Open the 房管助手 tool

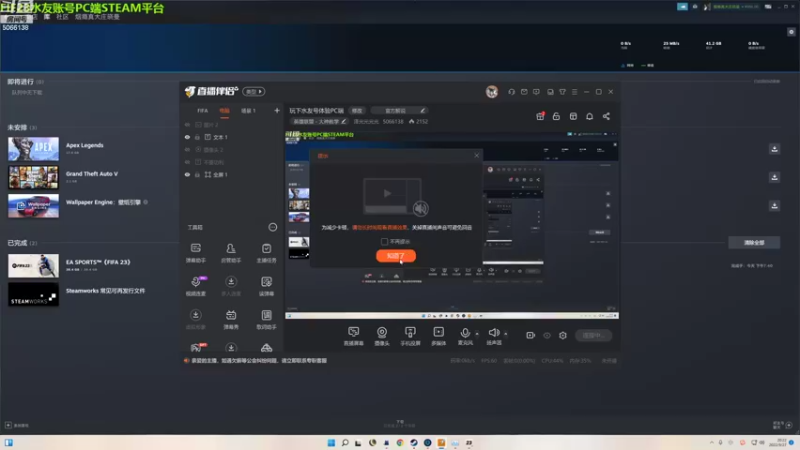pyautogui.click(x=231, y=253)
